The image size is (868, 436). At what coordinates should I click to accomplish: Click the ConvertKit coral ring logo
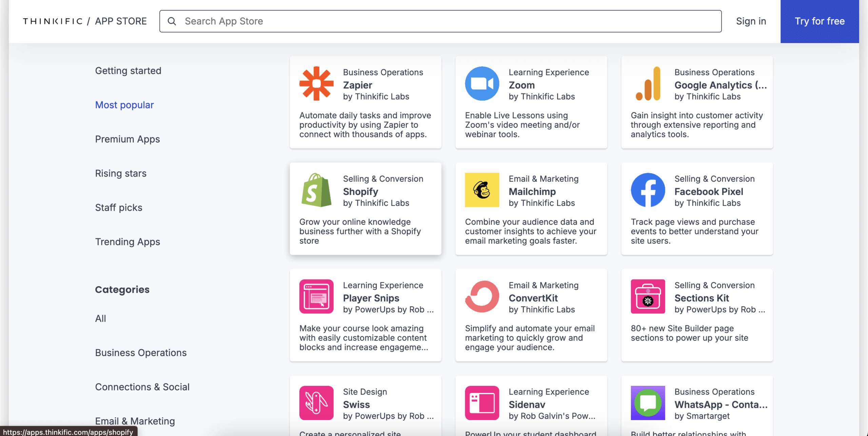(482, 296)
